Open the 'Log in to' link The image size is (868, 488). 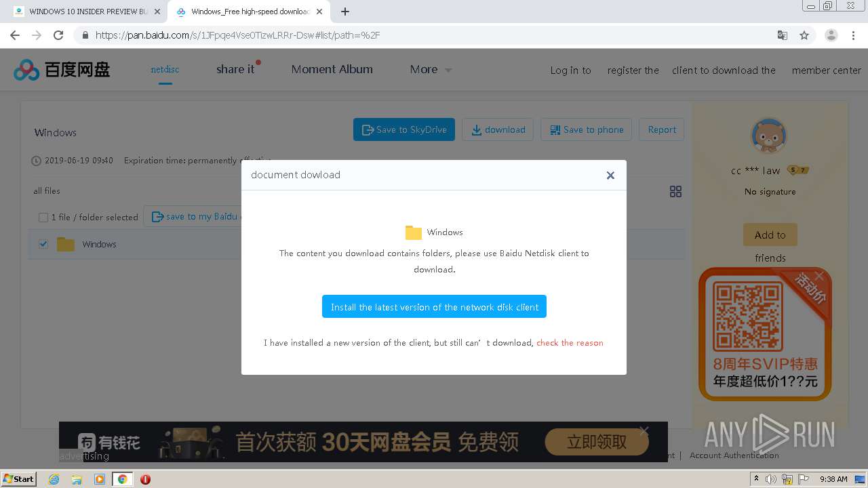[x=570, y=70]
